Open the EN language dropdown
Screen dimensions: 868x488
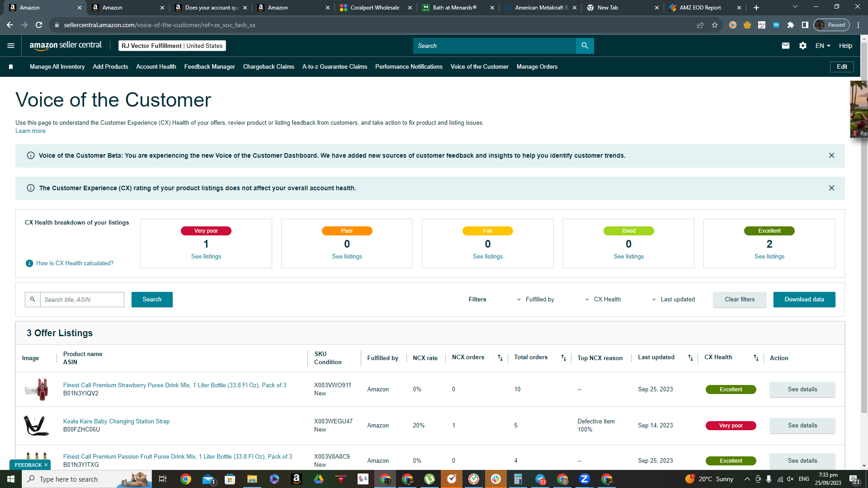pyautogui.click(x=823, y=46)
